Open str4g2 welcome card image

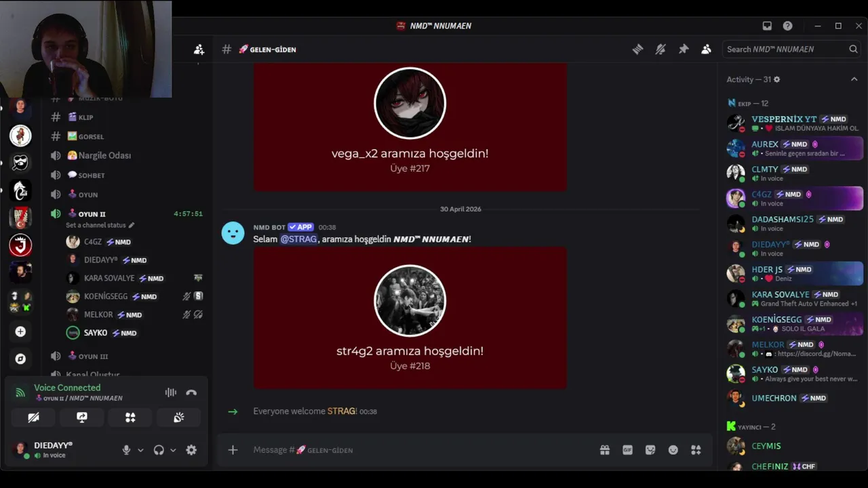click(410, 318)
